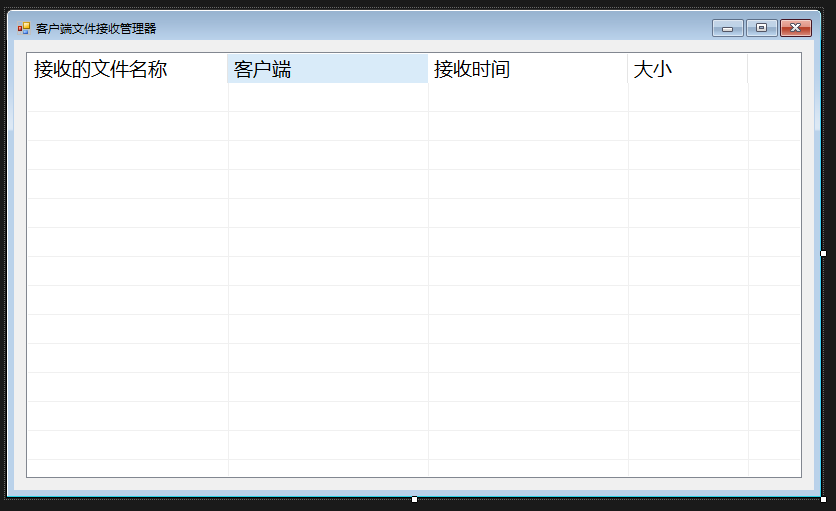Close the 客户端文件接收管理器 window
Viewport: 836px width, 511px height.
pos(796,28)
